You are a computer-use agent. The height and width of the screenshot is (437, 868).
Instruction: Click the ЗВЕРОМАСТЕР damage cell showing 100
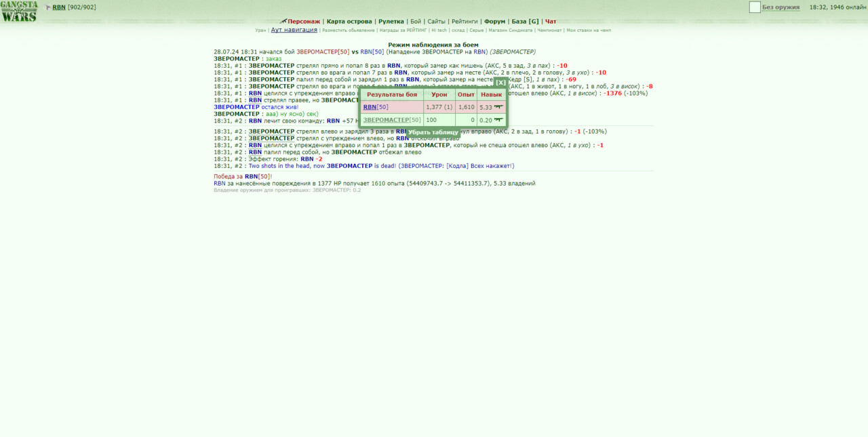pyautogui.click(x=439, y=120)
